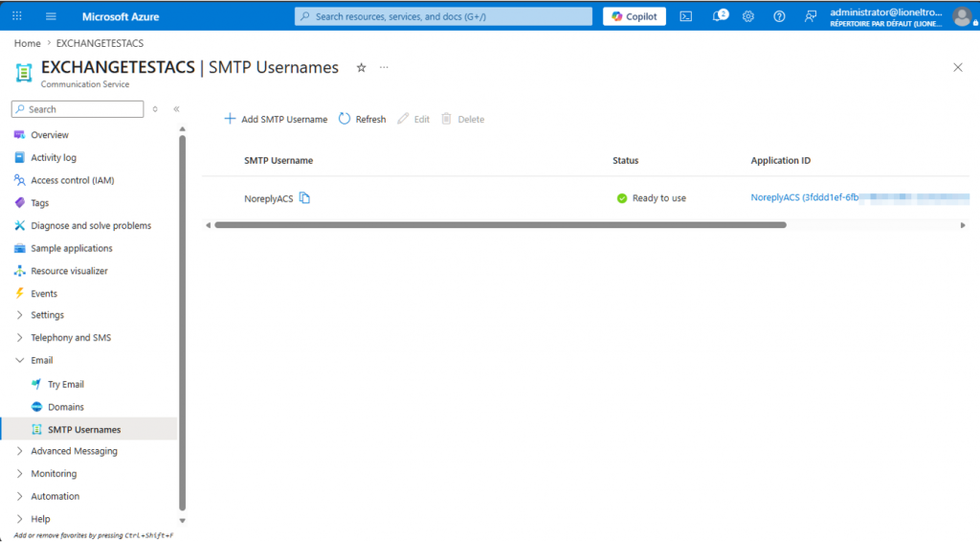Open the help question mark icon
Viewport: 980px width, 542px height.
coord(779,16)
